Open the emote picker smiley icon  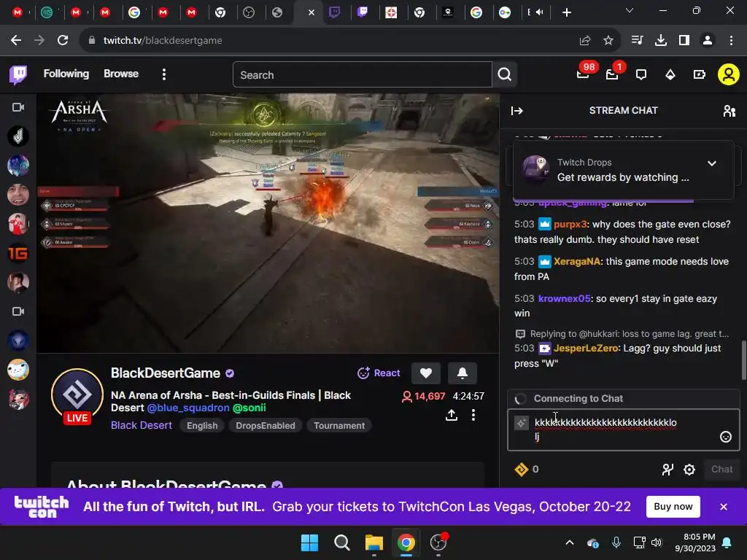tap(726, 437)
